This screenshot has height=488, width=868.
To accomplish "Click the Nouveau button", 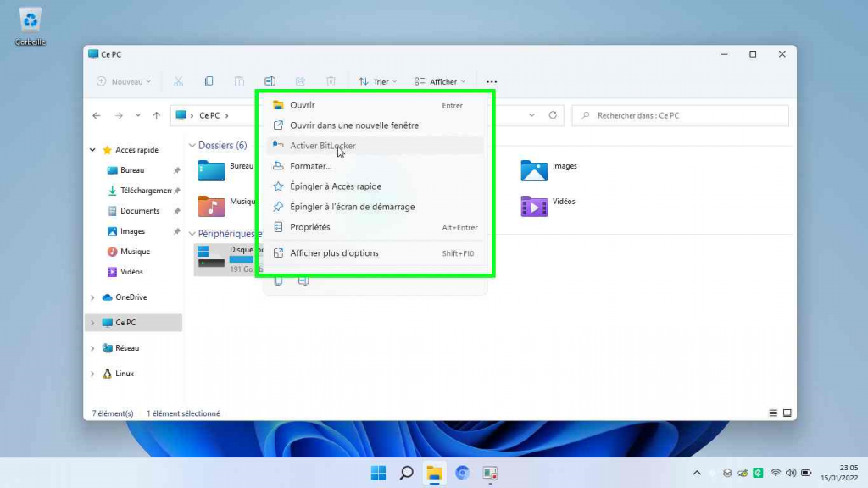I will [x=124, y=81].
